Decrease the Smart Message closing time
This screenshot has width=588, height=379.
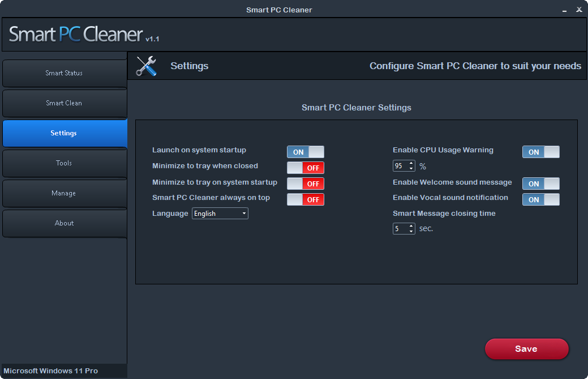click(411, 231)
